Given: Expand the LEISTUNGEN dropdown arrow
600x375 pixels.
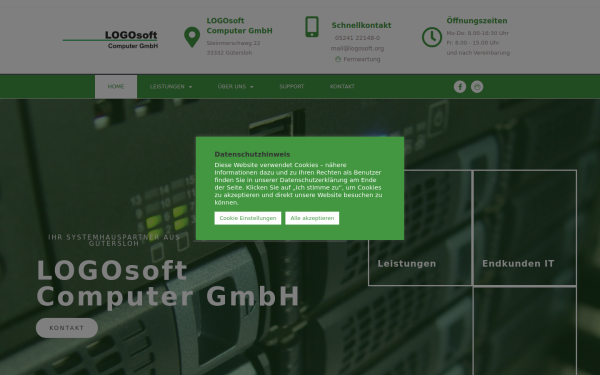Looking at the screenshot, I should coord(191,87).
